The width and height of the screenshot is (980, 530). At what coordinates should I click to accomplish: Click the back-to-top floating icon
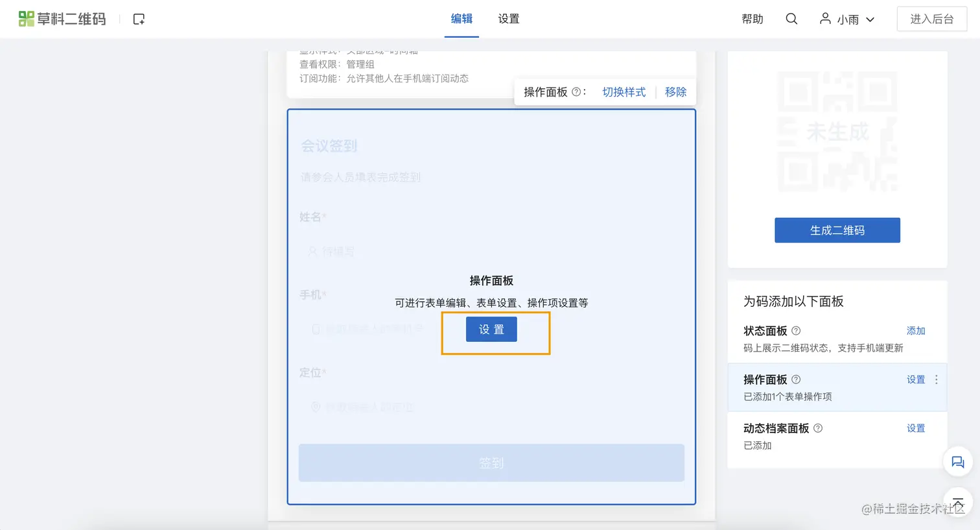[x=957, y=502]
